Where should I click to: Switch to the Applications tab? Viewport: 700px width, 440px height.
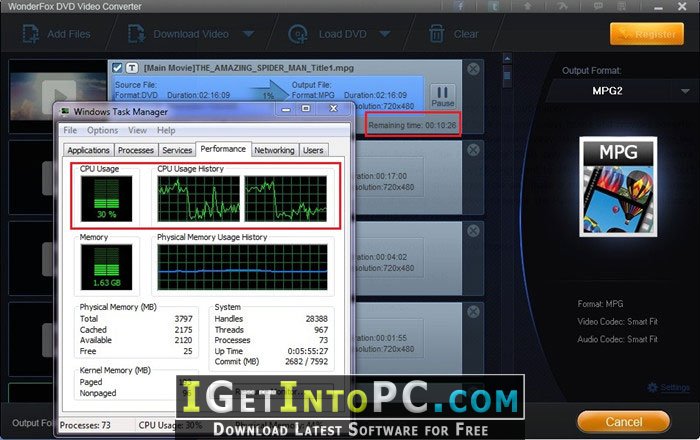(x=88, y=150)
